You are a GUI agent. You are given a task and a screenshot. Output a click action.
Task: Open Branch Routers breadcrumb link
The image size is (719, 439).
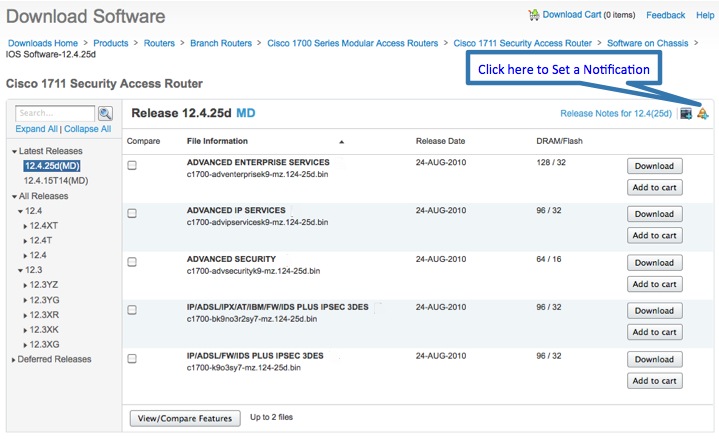click(x=221, y=43)
